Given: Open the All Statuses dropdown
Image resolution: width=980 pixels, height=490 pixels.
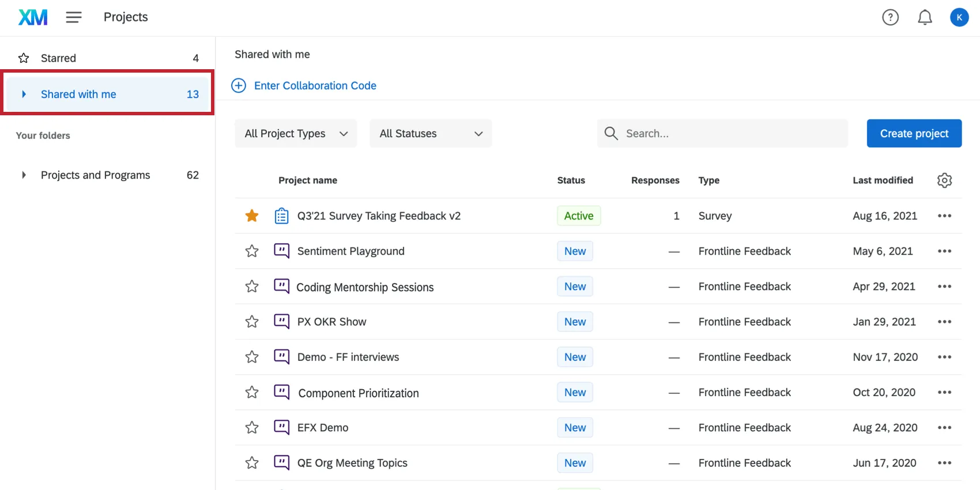Looking at the screenshot, I should coord(431,134).
